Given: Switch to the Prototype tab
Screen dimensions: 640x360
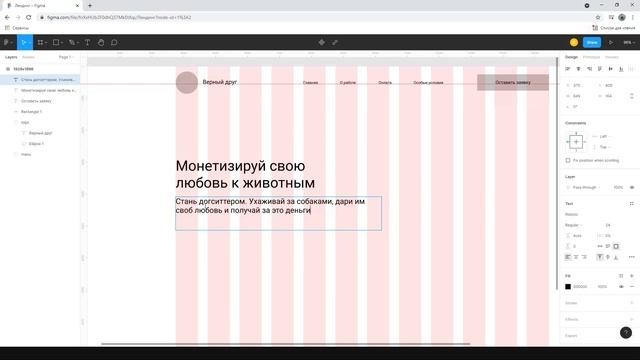Looking at the screenshot, I should [591, 57].
